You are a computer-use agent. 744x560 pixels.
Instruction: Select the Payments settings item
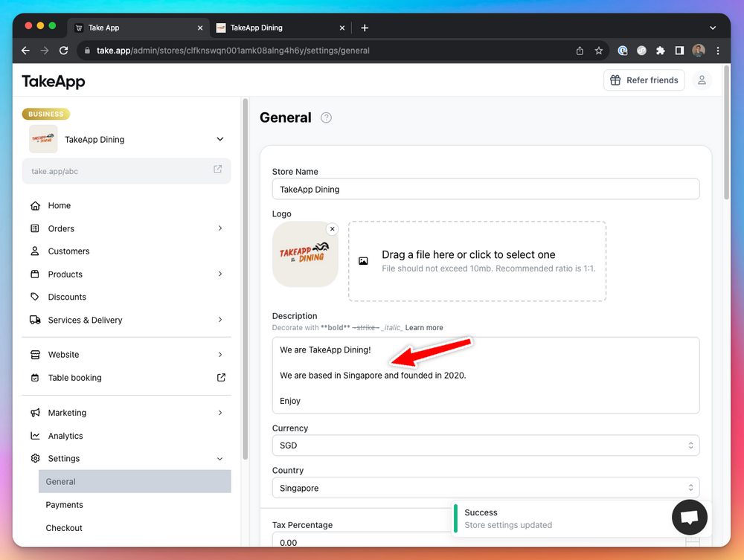135,504
